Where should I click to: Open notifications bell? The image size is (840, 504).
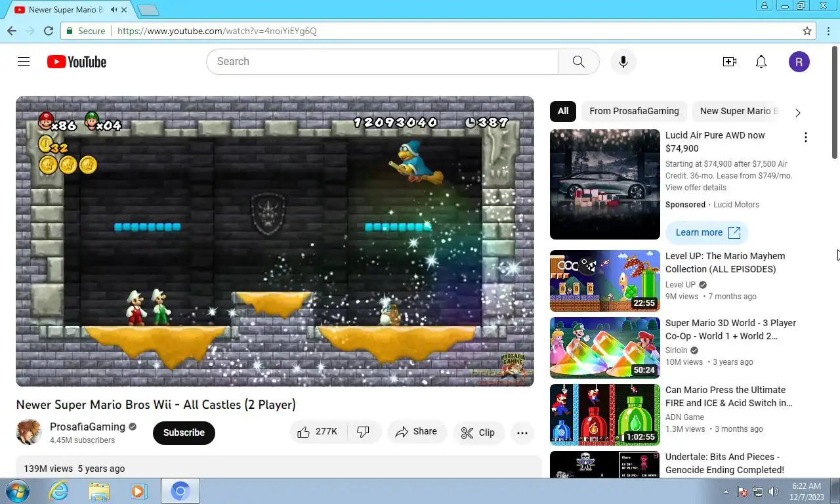pos(761,62)
